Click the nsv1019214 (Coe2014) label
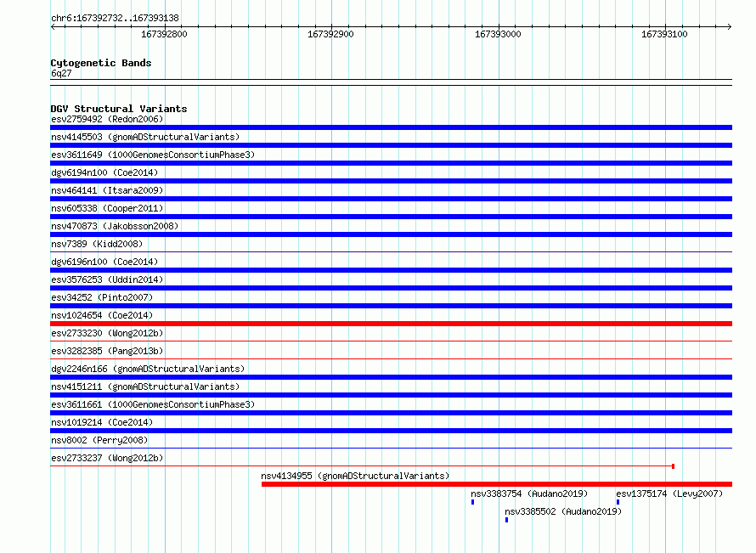756x553 pixels. coord(102,422)
